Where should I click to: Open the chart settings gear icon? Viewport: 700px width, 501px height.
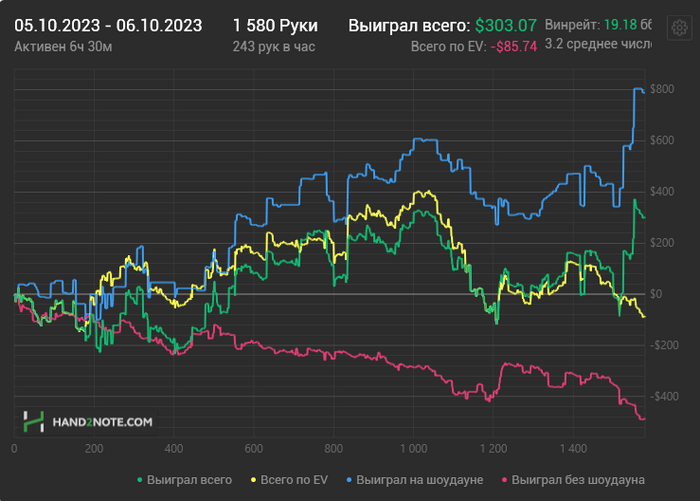[679, 28]
